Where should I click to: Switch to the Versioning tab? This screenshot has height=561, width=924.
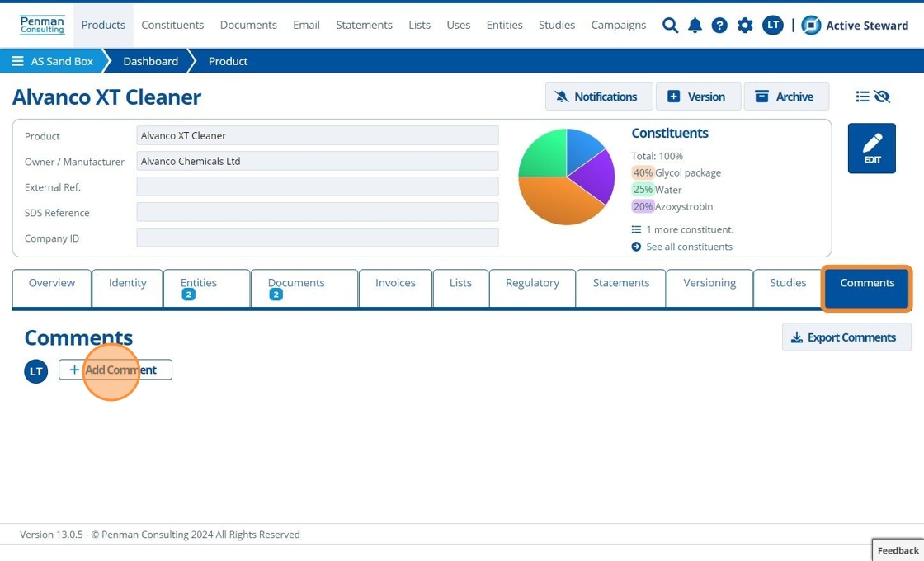click(709, 288)
